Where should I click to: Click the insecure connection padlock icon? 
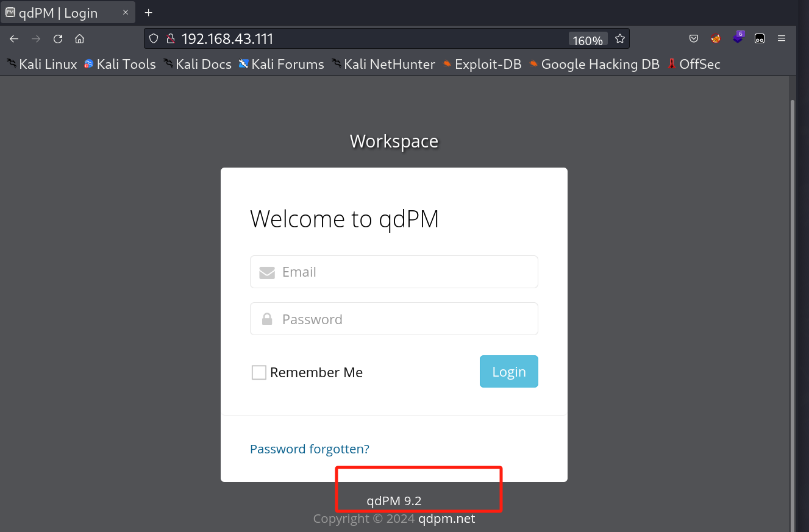171,39
